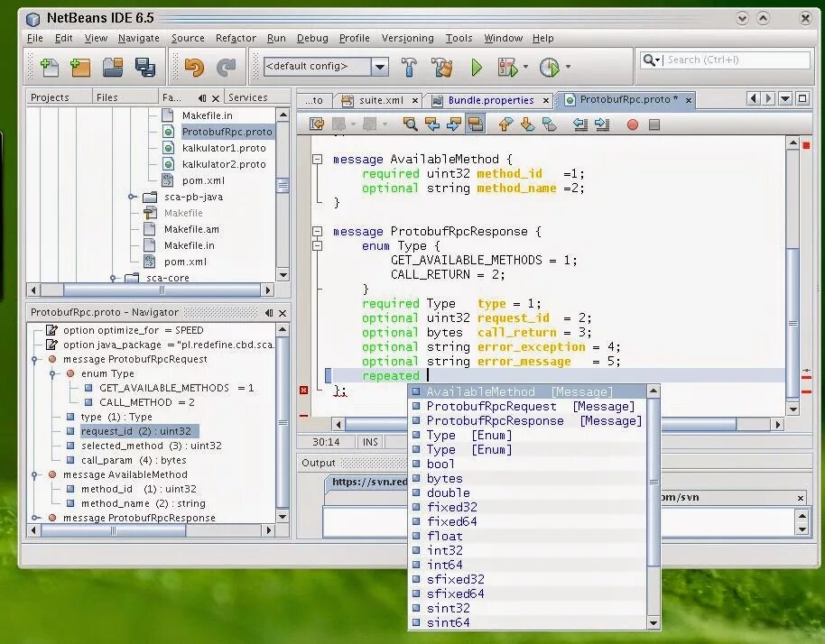Screen dimensions: 825x644
Task: Collapse the enum Type code fold
Action: pyautogui.click(x=317, y=245)
